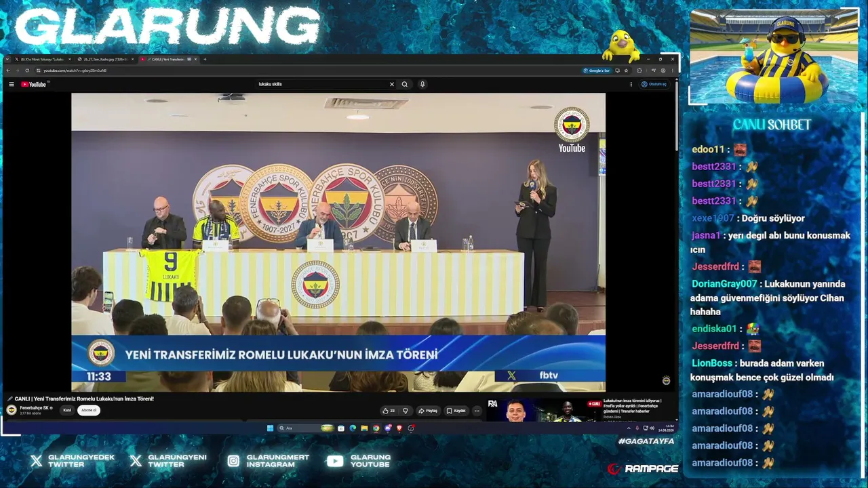Click the Katıl join button

pyautogui.click(x=67, y=410)
